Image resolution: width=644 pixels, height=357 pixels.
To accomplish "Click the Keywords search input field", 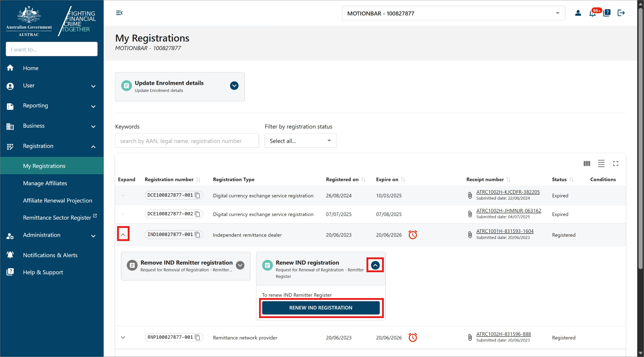I will click(187, 141).
